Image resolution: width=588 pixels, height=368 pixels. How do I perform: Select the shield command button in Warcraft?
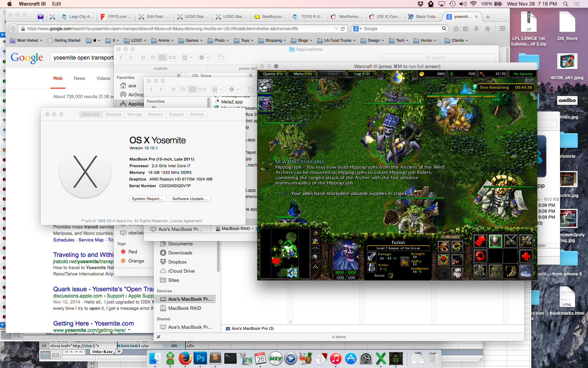[x=495, y=240]
